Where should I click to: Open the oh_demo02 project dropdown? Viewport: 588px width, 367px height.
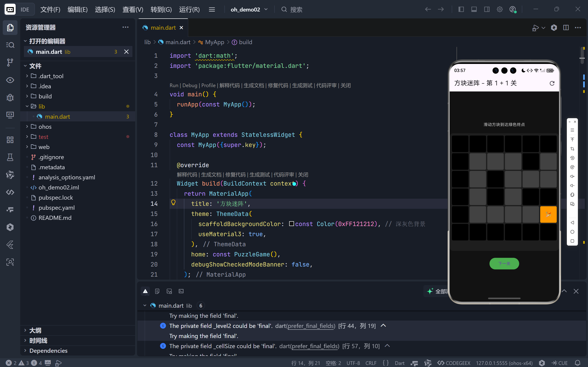click(x=249, y=9)
